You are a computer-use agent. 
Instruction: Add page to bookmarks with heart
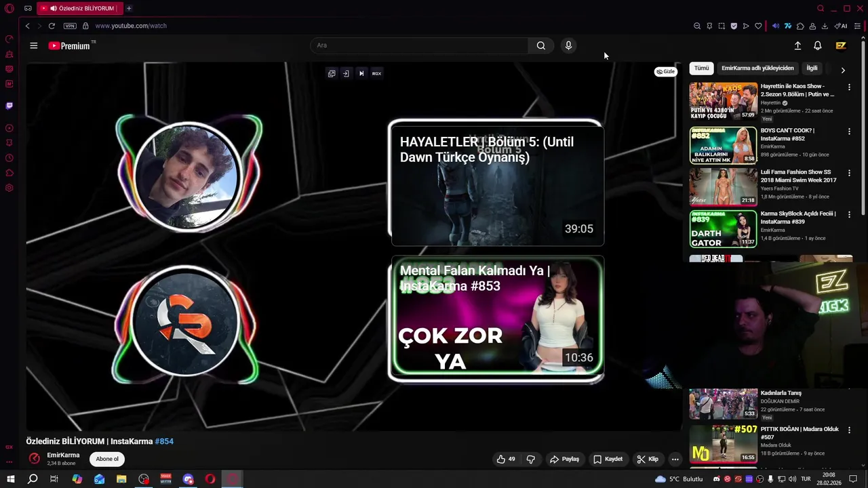[758, 26]
